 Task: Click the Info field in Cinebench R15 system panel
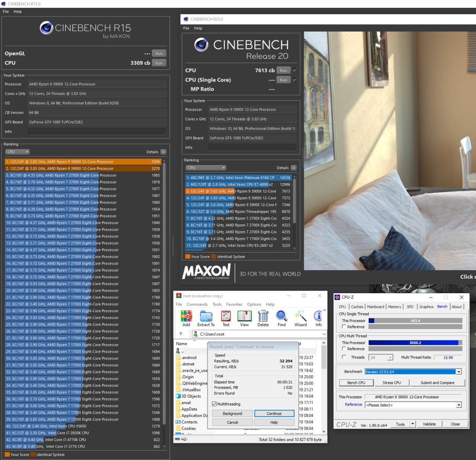[97, 132]
